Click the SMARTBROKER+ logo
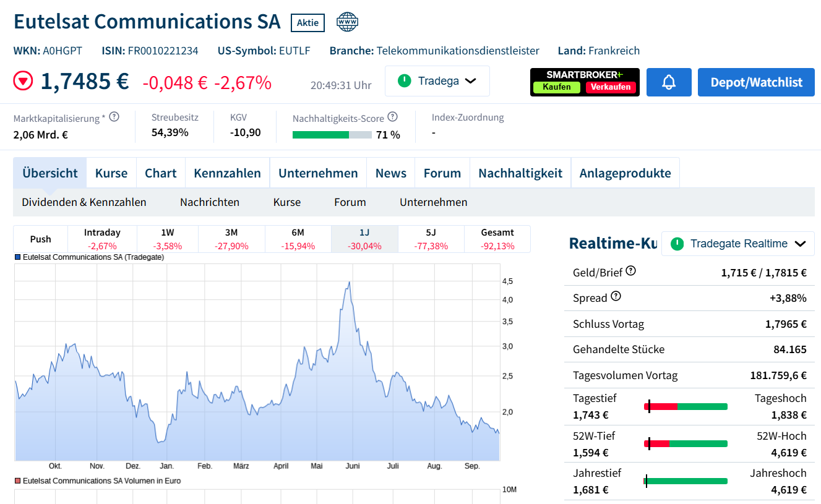The image size is (821, 504). (x=585, y=75)
